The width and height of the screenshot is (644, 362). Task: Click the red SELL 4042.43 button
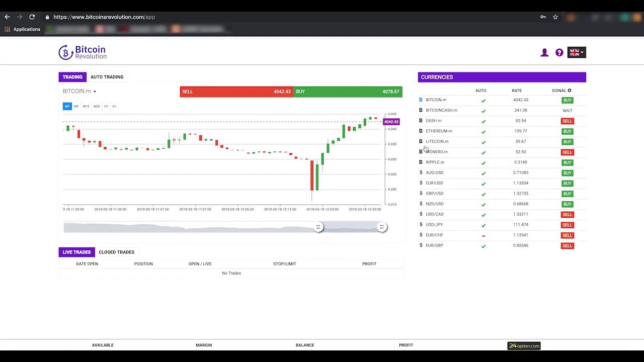click(236, 92)
